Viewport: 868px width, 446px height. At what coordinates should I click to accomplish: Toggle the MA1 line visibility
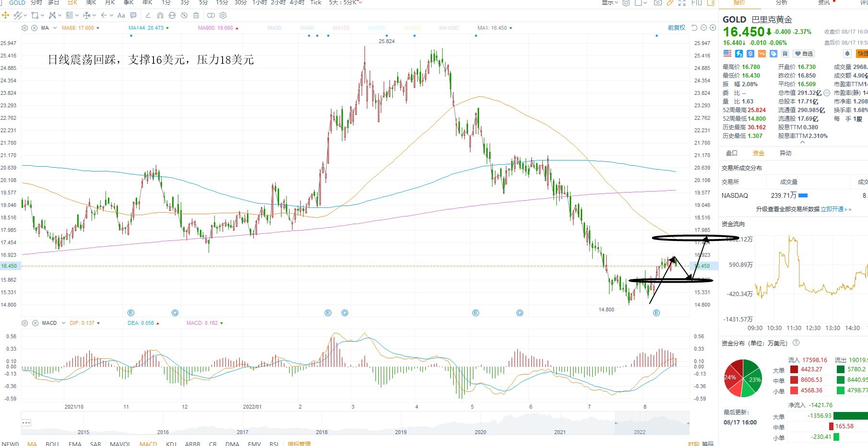[x=495, y=28]
